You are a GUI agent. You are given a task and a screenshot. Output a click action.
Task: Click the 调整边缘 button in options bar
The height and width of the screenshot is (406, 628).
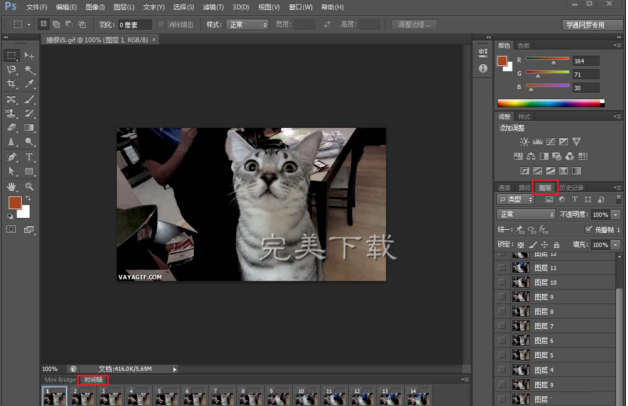click(413, 23)
